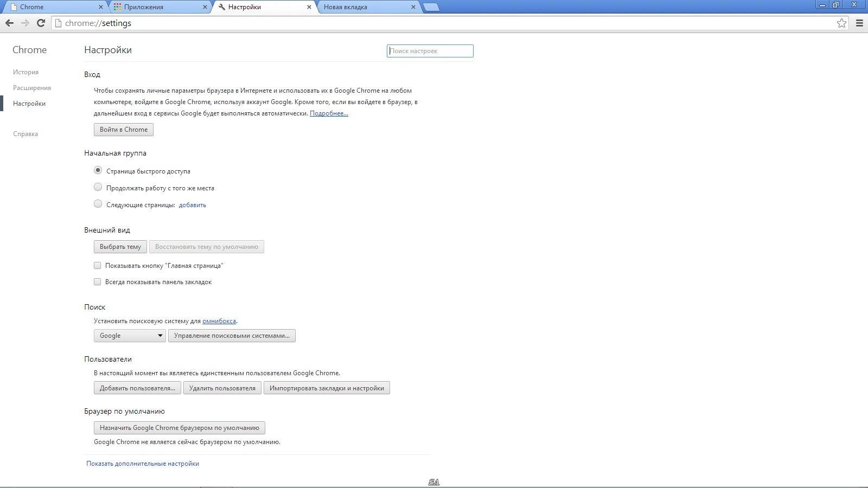Close the Настройки tab
This screenshot has width=868, height=488.
click(309, 7)
